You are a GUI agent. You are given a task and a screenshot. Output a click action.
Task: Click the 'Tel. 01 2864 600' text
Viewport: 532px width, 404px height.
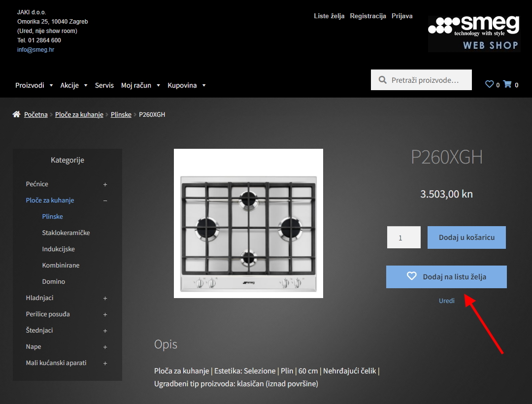[x=39, y=40]
